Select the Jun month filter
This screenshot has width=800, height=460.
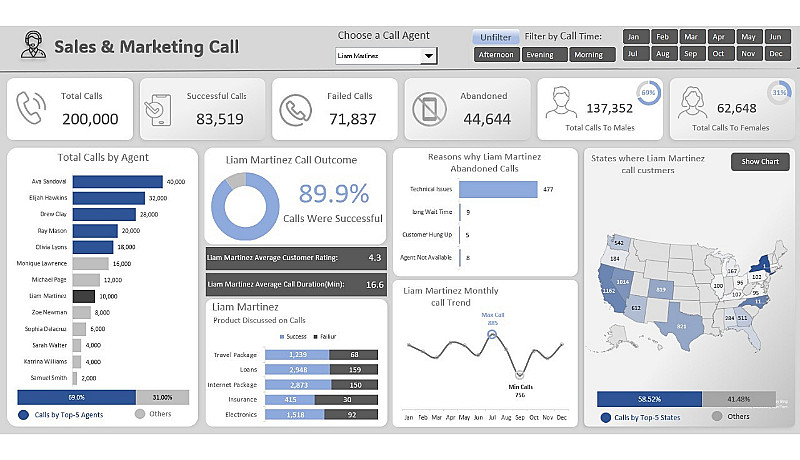778,37
